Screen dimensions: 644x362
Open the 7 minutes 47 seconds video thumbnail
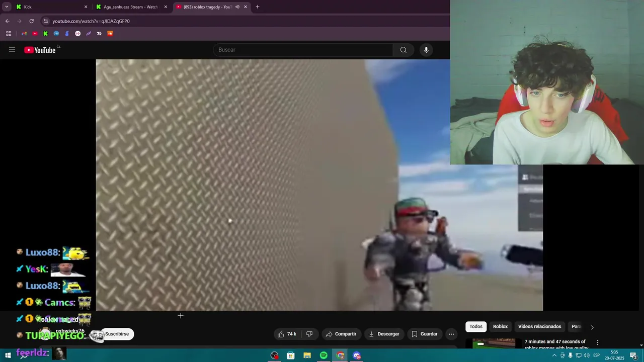coord(494,343)
